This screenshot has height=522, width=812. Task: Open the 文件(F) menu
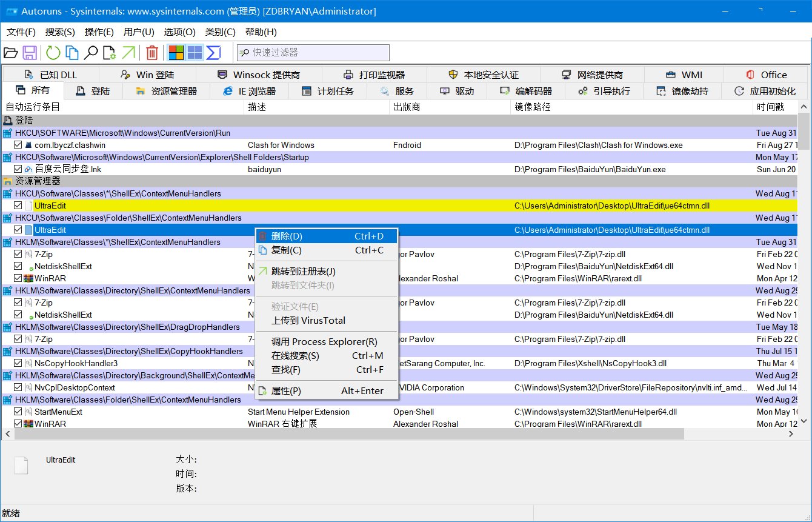21,32
